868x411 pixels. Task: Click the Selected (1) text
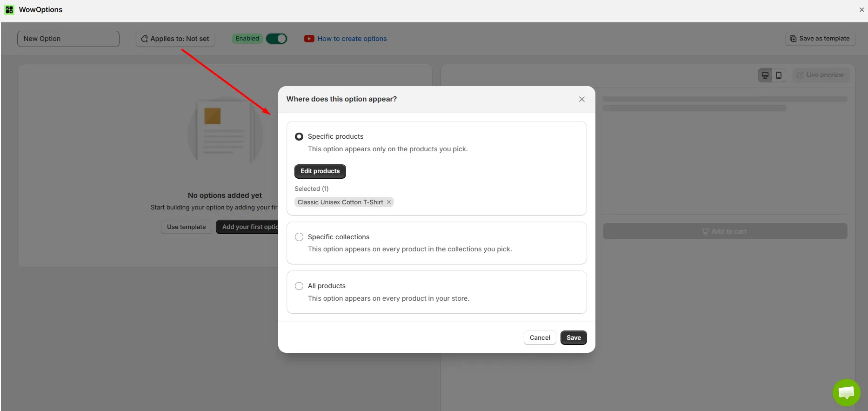coord(311,189)
